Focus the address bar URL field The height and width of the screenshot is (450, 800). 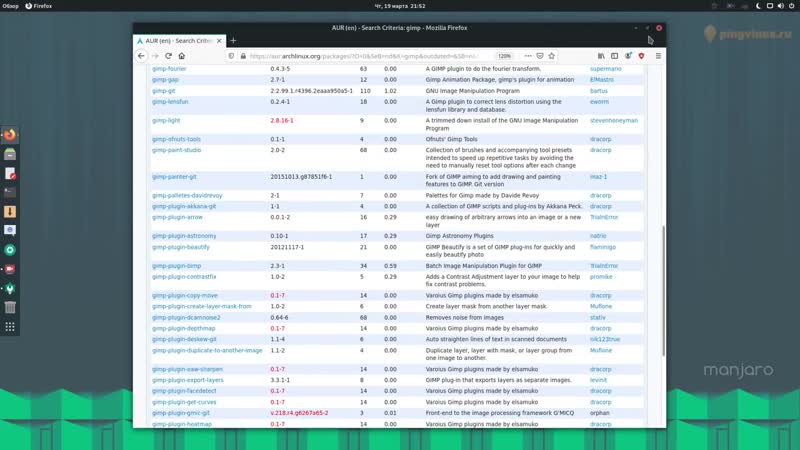pyautogui.click(x=364, y=56)
